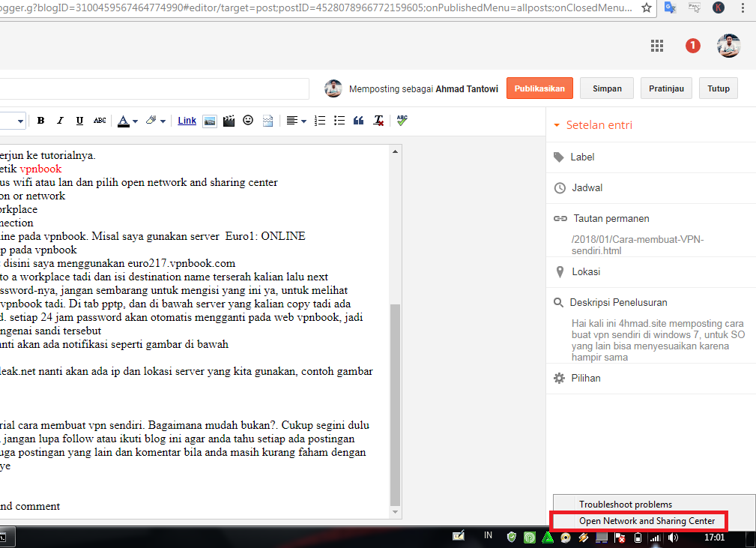
Task: Click Publikasikan to publish the post
Action: tap(539, 88)
